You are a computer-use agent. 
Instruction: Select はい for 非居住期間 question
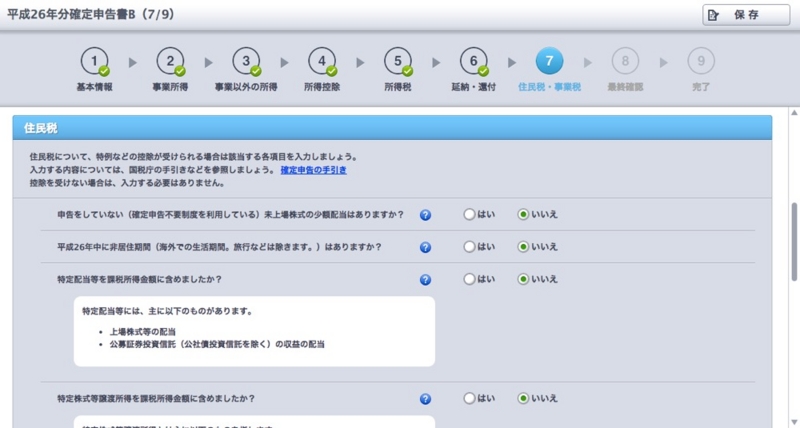[469, 247]
